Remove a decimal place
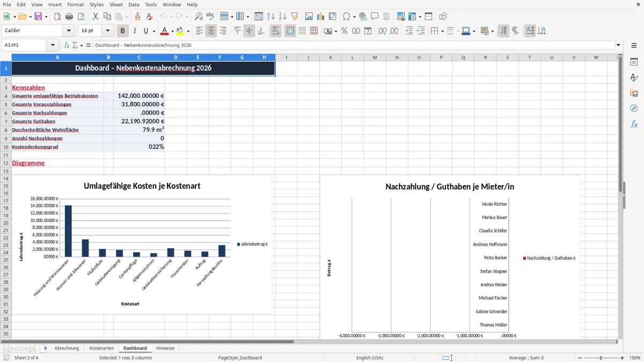 click(394, 31)
